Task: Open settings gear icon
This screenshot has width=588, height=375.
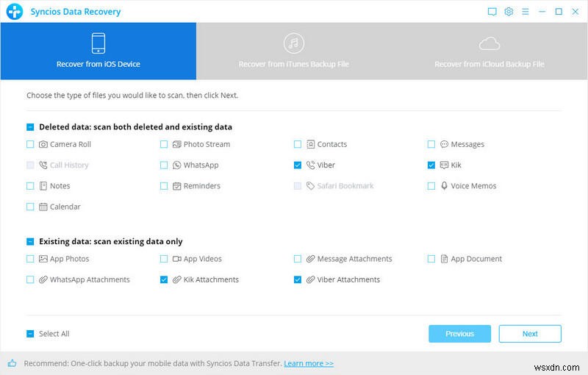Action: (509, 12)
